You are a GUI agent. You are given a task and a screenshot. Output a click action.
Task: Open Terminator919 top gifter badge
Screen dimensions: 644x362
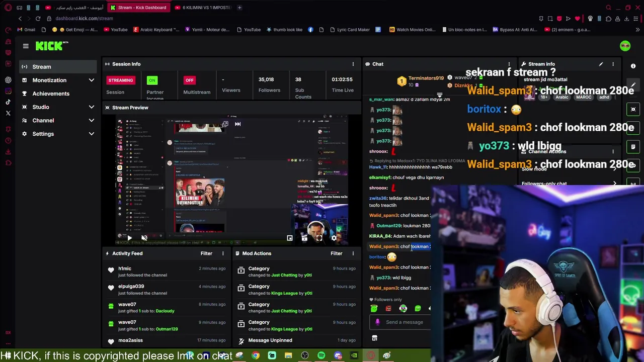coord(401,81)
